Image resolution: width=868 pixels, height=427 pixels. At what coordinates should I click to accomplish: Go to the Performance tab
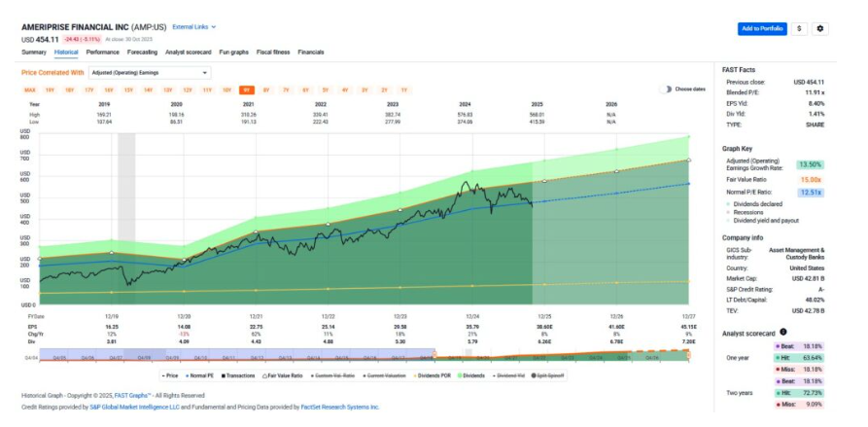point(102,53)
